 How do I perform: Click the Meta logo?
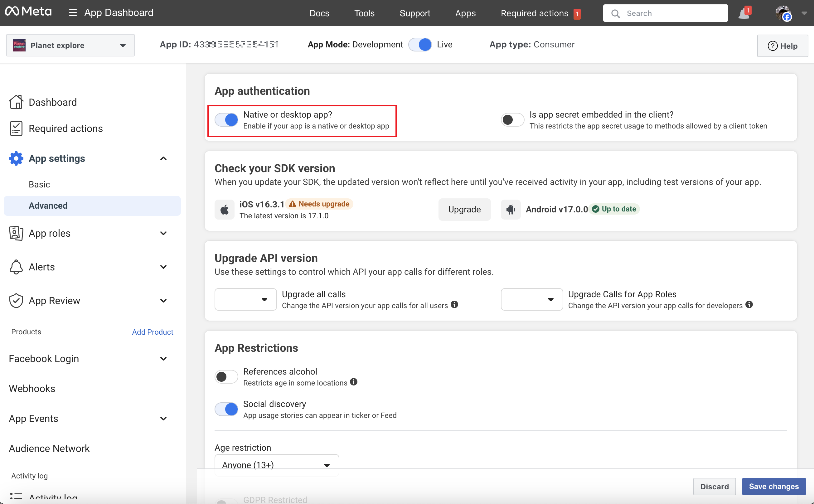tap(28, 12)
